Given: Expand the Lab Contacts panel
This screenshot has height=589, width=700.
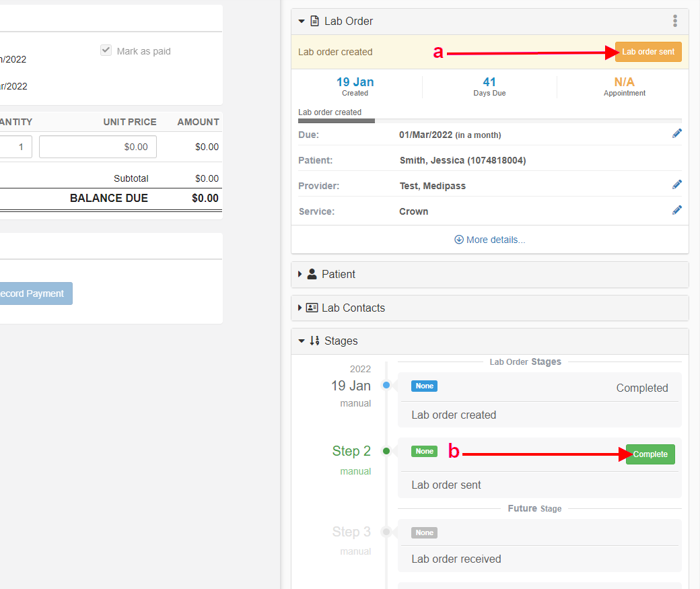Looking at the screenshot, I should pyautogui.click(x=300, y=308).
